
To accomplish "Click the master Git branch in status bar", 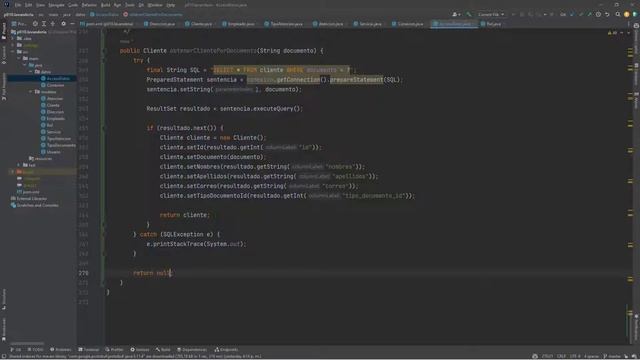I will click(x=611, y=356).
